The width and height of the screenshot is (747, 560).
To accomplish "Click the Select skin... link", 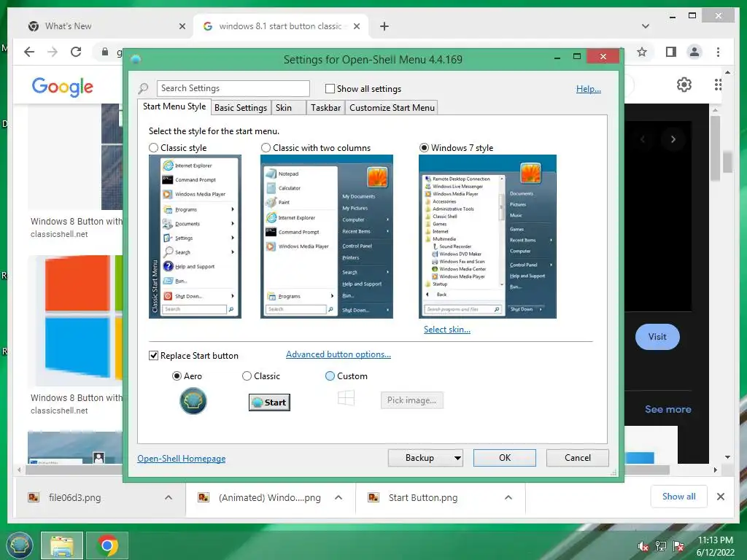I will point(447,330).
